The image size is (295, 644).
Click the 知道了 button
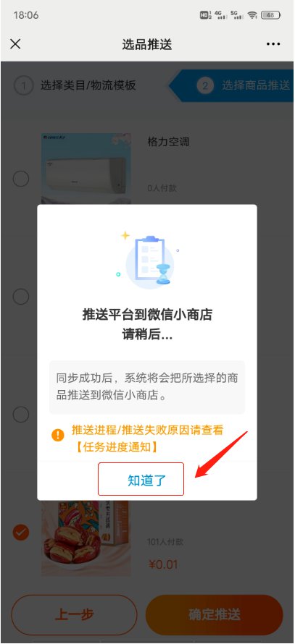[x=141, y=479]
